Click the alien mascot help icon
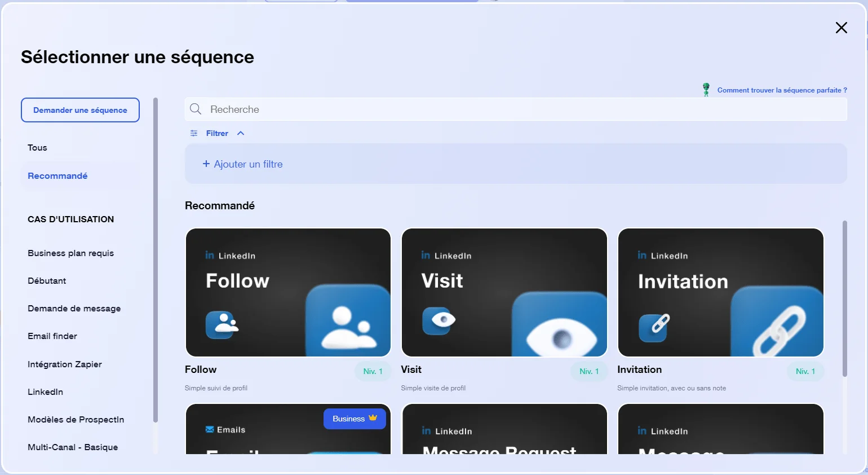This screenshot has height=475, width=868. [x=706, y=90]
